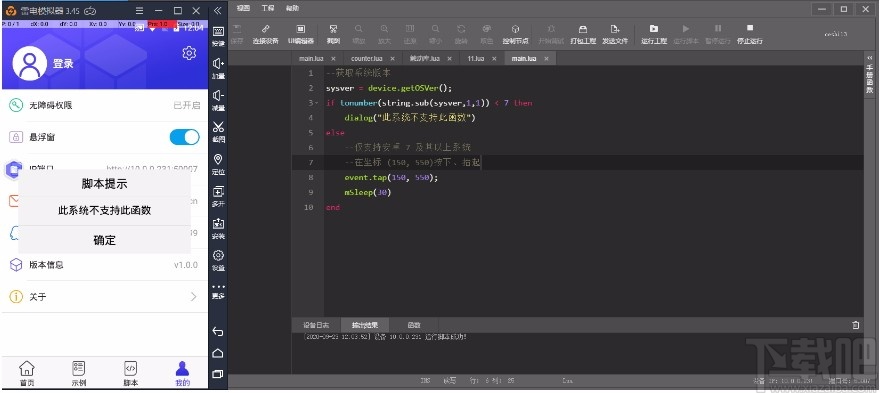
Task: Click the grayed pause running icon
Action: (x=718, y=29)
